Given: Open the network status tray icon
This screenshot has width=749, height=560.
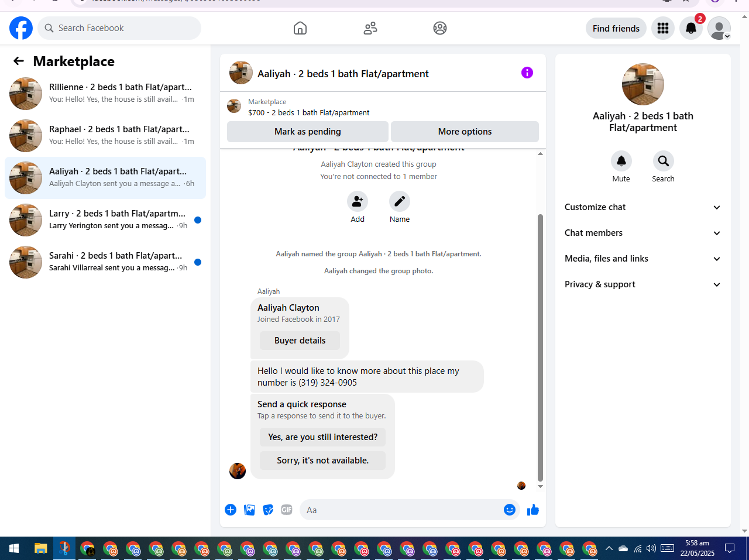Looking at the screenshot, I should coord(637,548).
